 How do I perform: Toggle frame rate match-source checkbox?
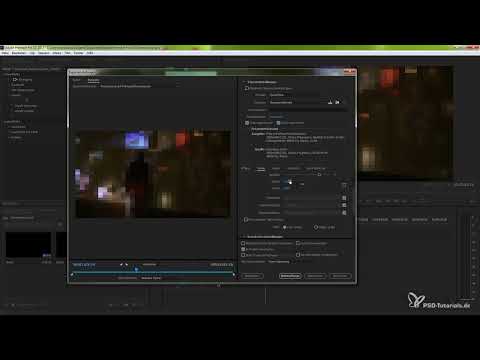(344, 198)
